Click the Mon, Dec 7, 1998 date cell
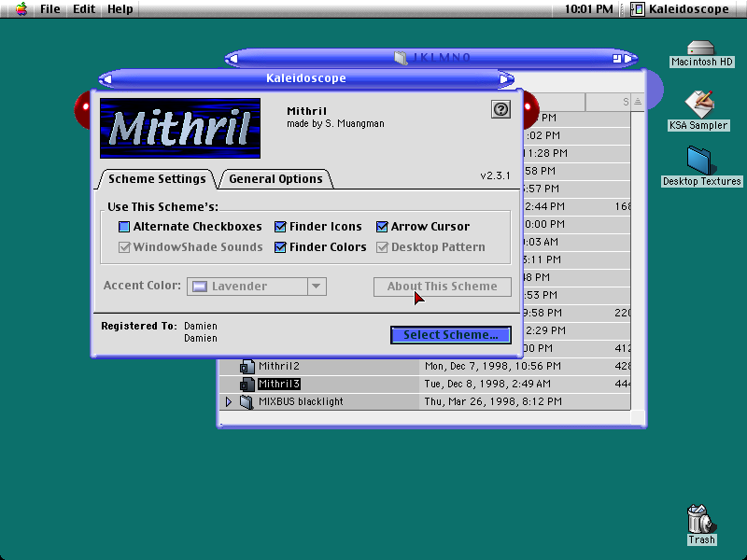Viewport: 747px width, 560px height. [493, 366]
